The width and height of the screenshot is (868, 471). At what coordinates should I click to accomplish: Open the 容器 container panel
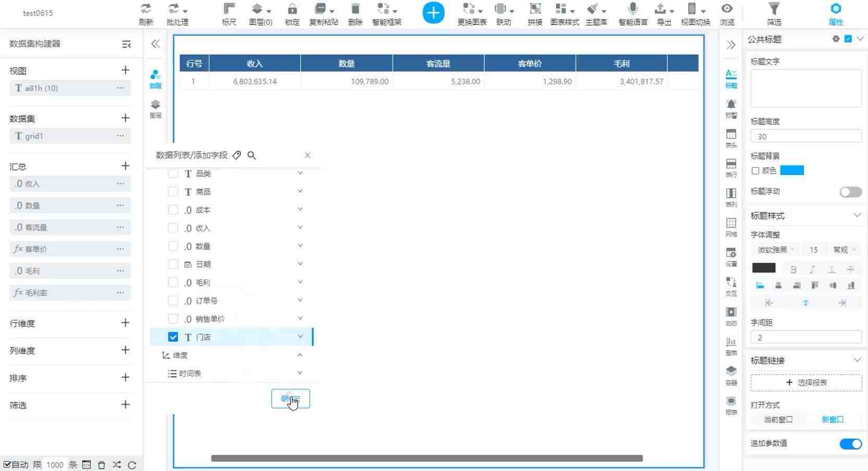pos(731,375)
